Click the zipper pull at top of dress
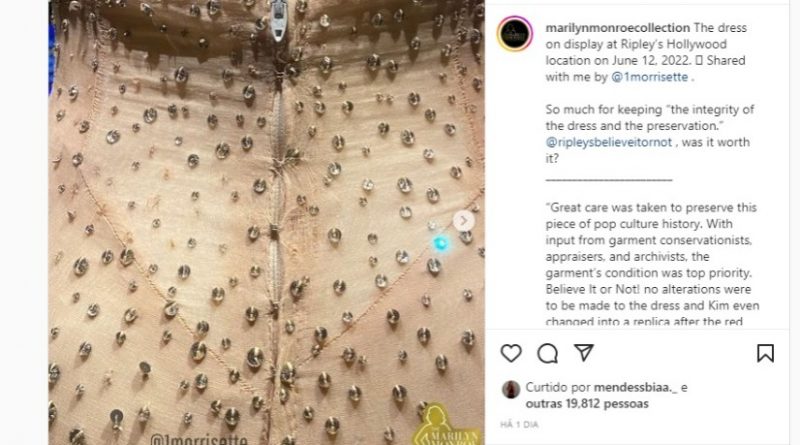 [x=278, y=20]
